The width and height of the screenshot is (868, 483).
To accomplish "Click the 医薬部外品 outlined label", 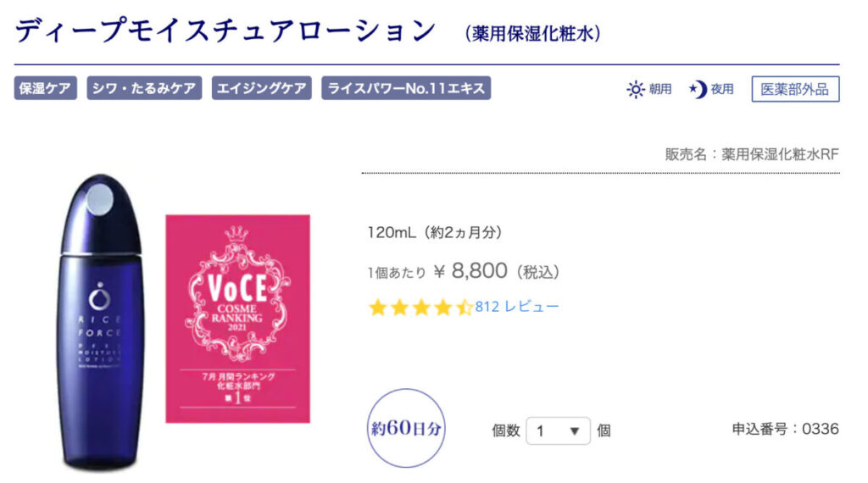I will tap(794, 89).
